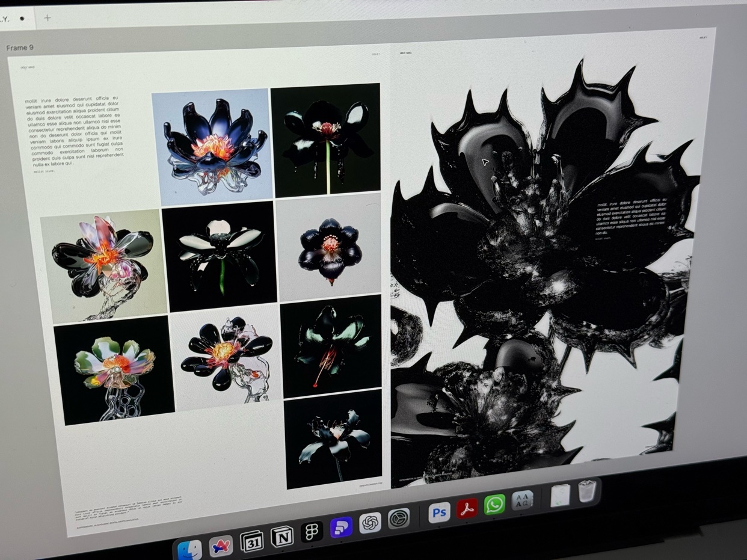Select the file tab ending in 'LY.'
This screenshot has width=747, height=560.
12,18
